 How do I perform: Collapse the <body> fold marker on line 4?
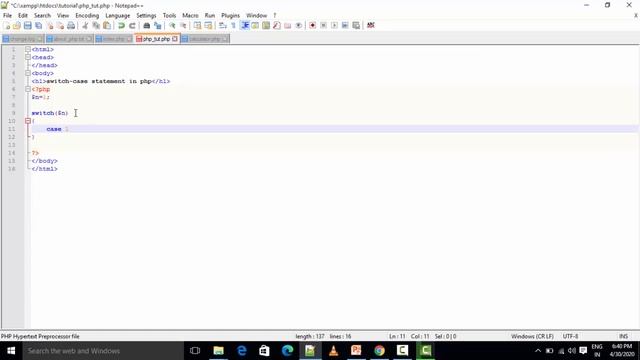click(28, 73)
